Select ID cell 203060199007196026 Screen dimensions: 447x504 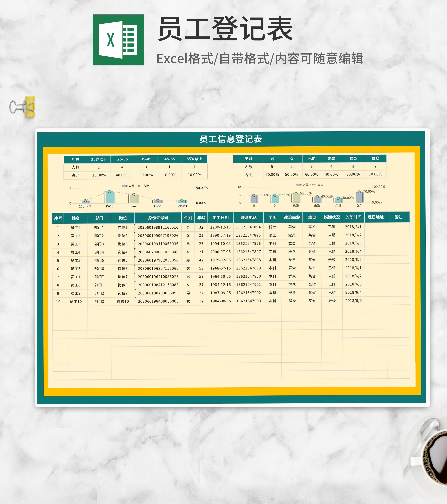pos(158,235)
